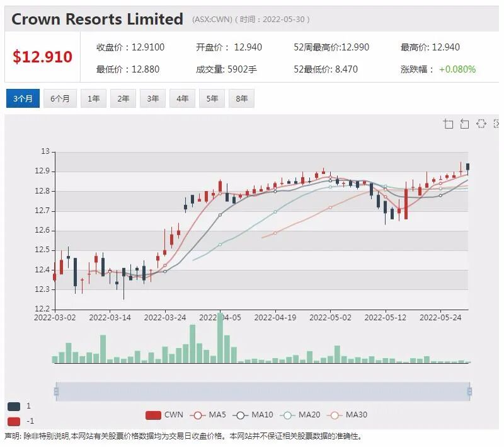Click the left handle of data zoom slider
504x447 pixels.
click(x=56, y=392)
